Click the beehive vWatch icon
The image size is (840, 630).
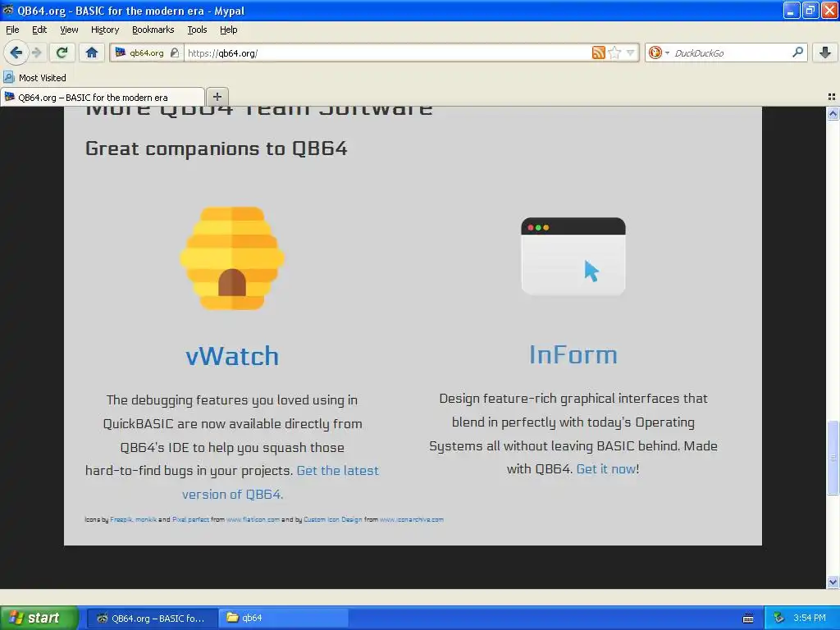point(232,258)
